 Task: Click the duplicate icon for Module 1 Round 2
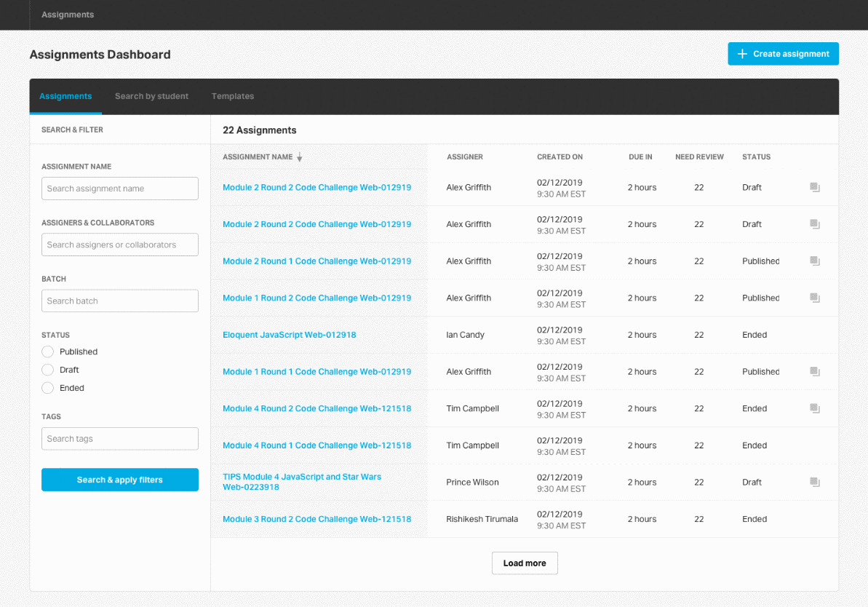815,298
